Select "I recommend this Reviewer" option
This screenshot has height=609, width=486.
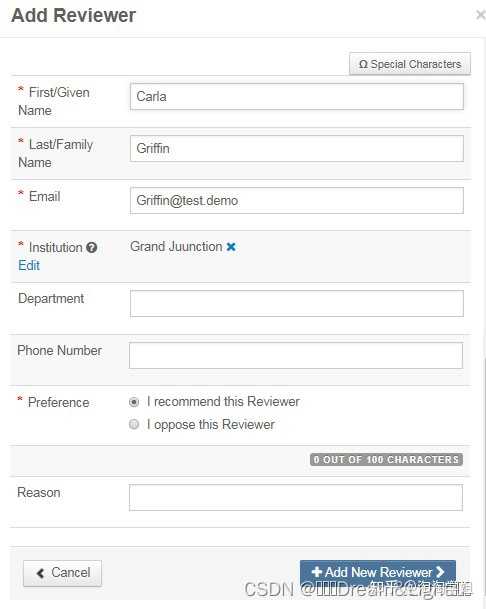click(x=134, y=402)
